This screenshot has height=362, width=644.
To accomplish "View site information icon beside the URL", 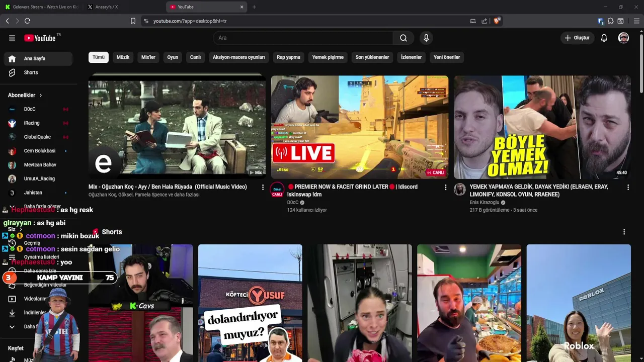I will tap(146, 21).
